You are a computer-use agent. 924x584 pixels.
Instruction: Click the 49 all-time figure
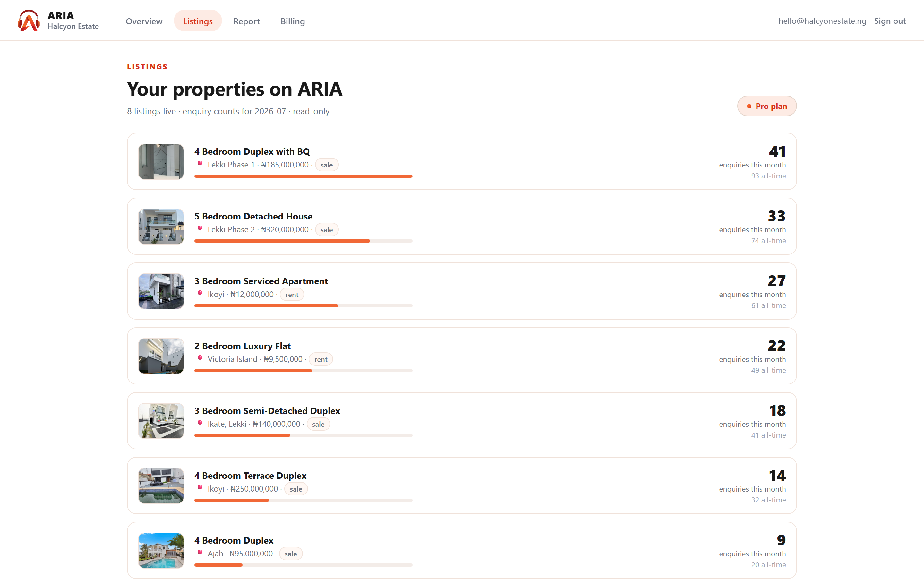click(x=768, y=370)
